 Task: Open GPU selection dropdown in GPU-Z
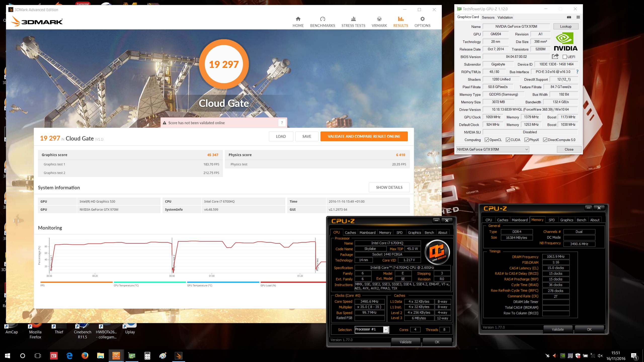pyautogui.click(x=493, y=149)
